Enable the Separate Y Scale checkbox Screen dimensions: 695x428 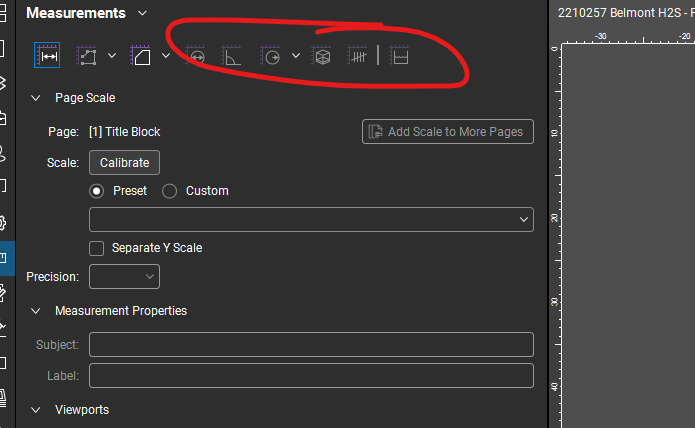[97, 248]
